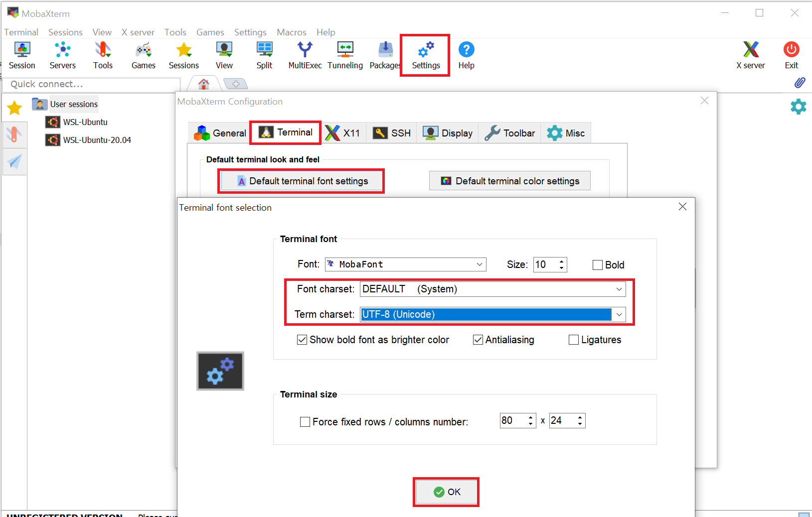
Task: Enable the Bold font checkbox
Action: point(598,265)
